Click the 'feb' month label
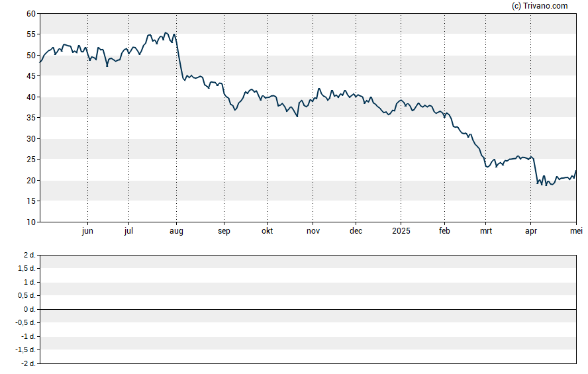The width and height of the screenshot is (588, 374). pyautogui.click(x=444, y=231)
